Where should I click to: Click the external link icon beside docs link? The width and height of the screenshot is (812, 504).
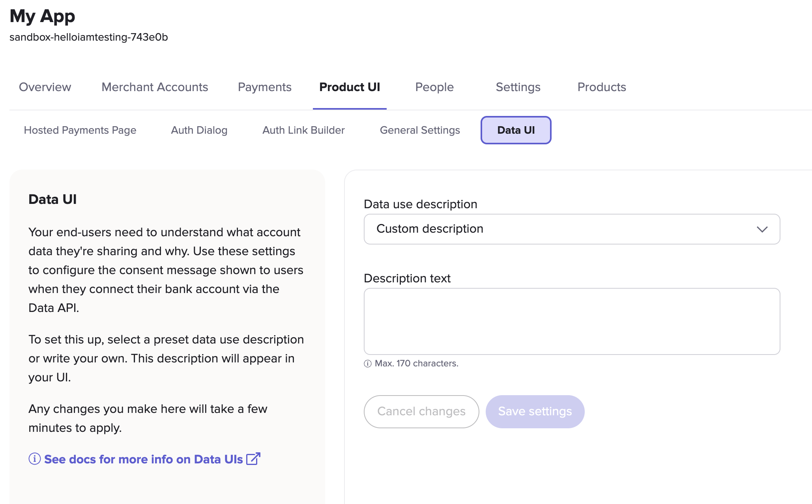click(x=253, y=459)
